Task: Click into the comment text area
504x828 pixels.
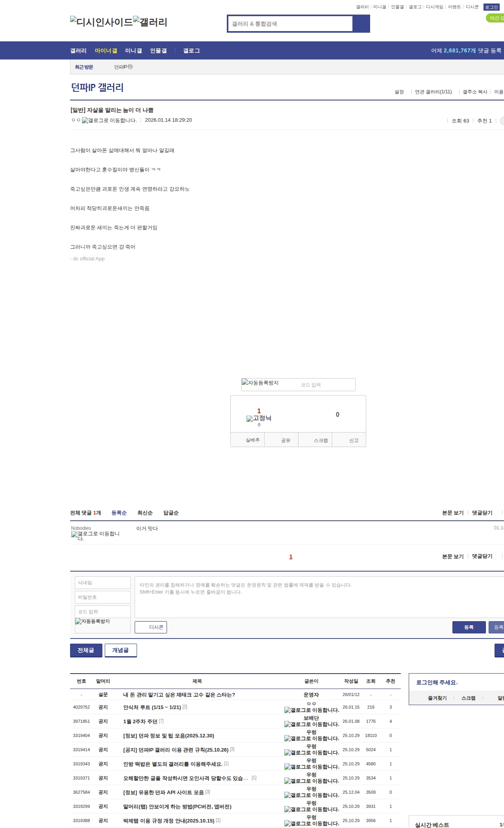Action: pos(319,597)
